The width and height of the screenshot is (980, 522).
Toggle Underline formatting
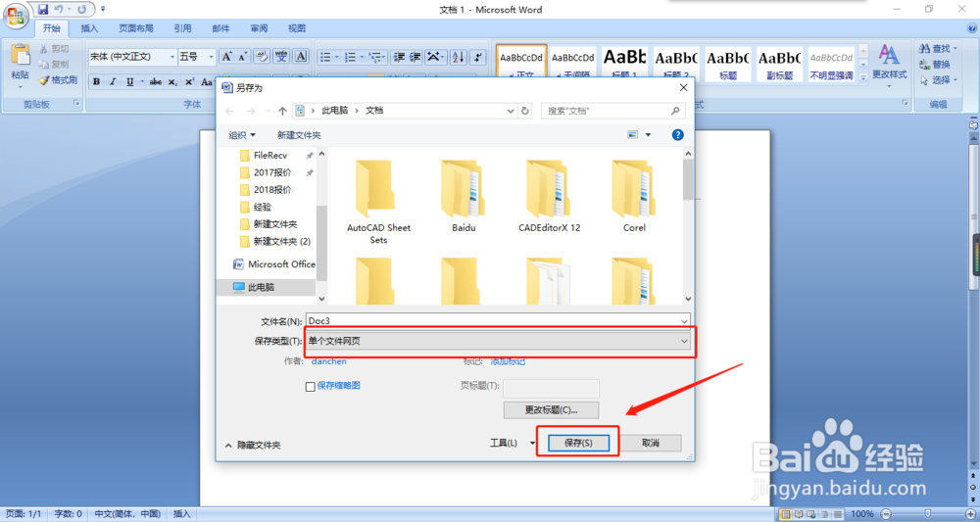tap(130, 82)
